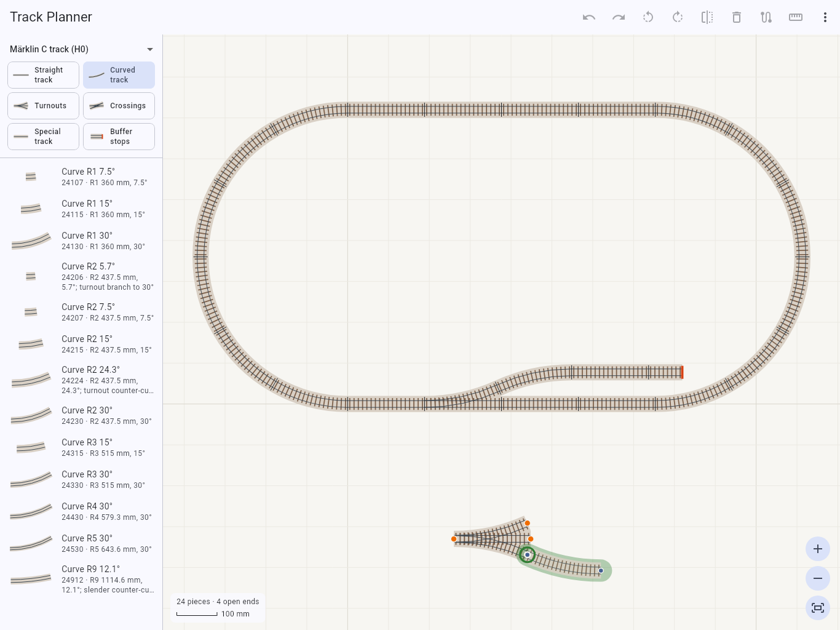This screenshot has height=630, width=840.
Task: Rotate selected piece counter-clockwise
Action: coord(648,17)
